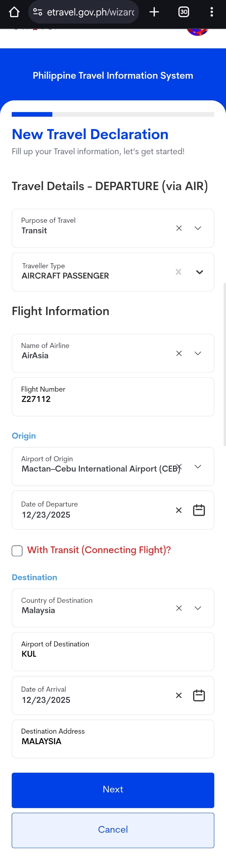The height and width of the screenshot is (868, 226).
Task: Clear the Date of Departure value
Action: pyautogui.click(x=179, y=510)
